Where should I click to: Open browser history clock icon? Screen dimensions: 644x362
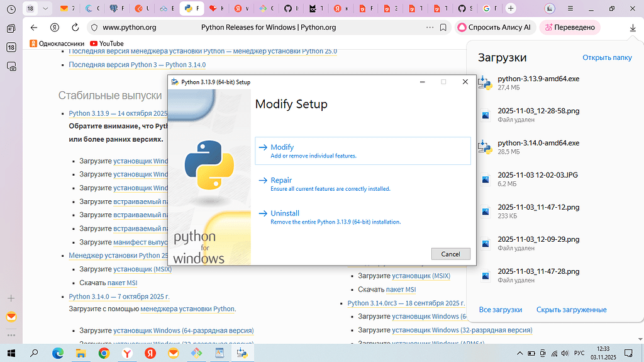pyautogui.click(x=11, y=9)
